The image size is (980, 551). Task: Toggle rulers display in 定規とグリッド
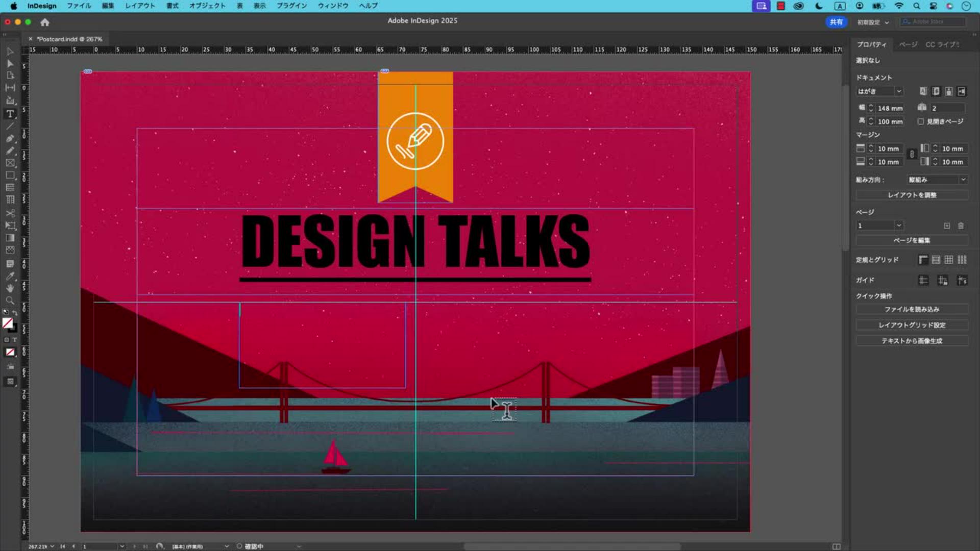(923, 260)
